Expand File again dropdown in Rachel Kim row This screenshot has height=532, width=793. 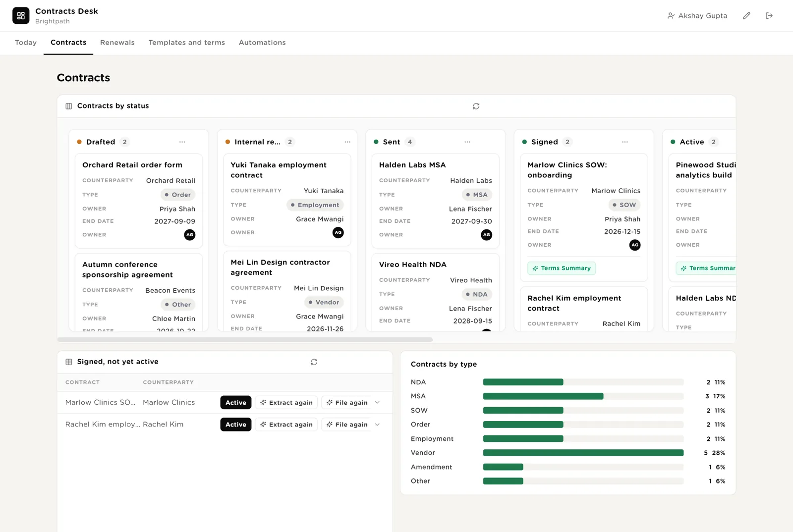(377, 425)
